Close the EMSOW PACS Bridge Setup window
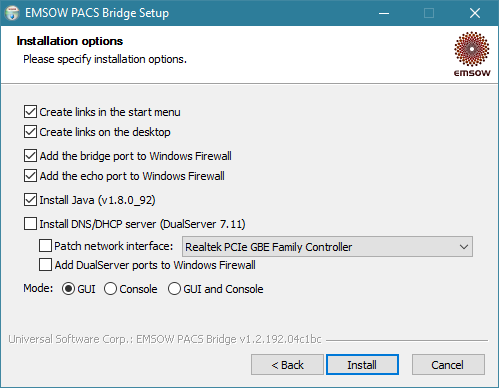Viewport: 499px width, 388px height. coord(475,13)
